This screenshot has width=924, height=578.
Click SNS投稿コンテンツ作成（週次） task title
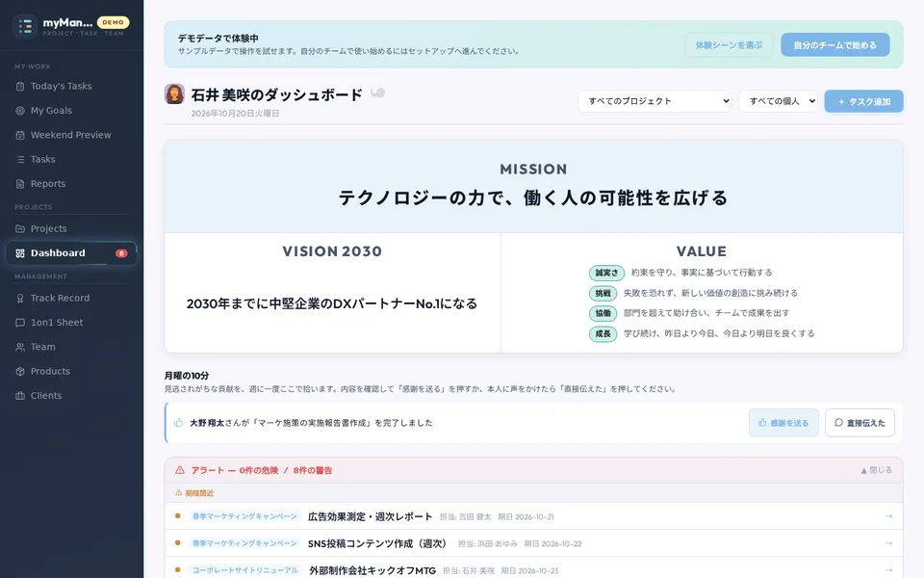click(379, 543)
